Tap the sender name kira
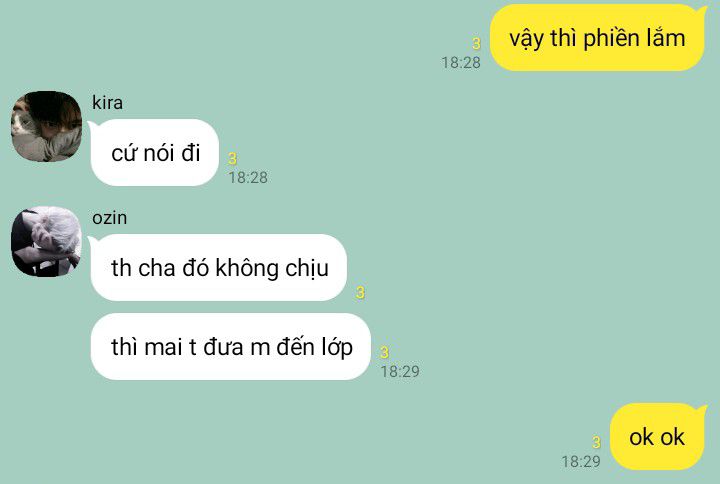This screenshot has height=484, width=720. (x=107, y=102)
